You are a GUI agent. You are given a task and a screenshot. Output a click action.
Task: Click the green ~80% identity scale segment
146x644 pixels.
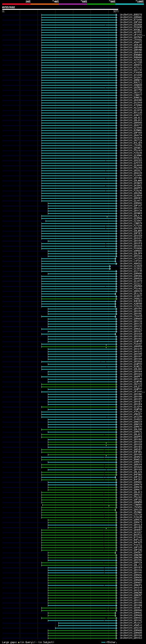click(101, 4)
